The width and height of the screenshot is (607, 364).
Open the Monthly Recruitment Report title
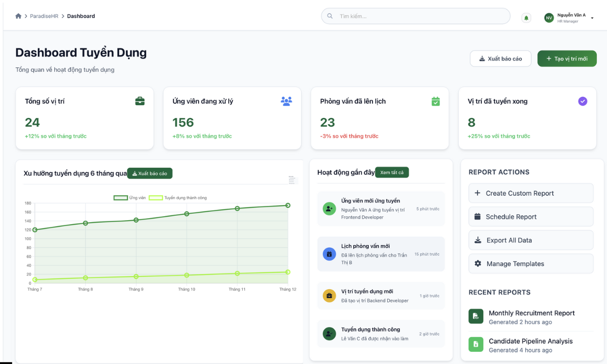click(x=532, y=313)
